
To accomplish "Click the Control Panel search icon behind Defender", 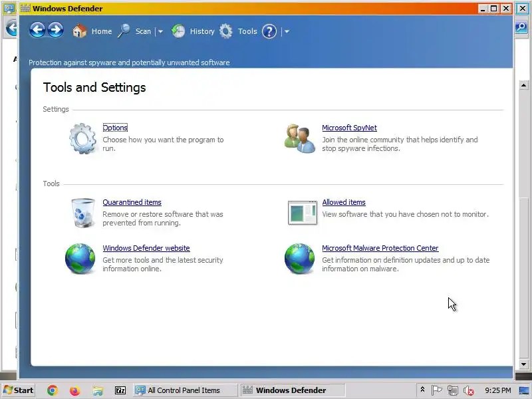I will [x=521, y=27].
